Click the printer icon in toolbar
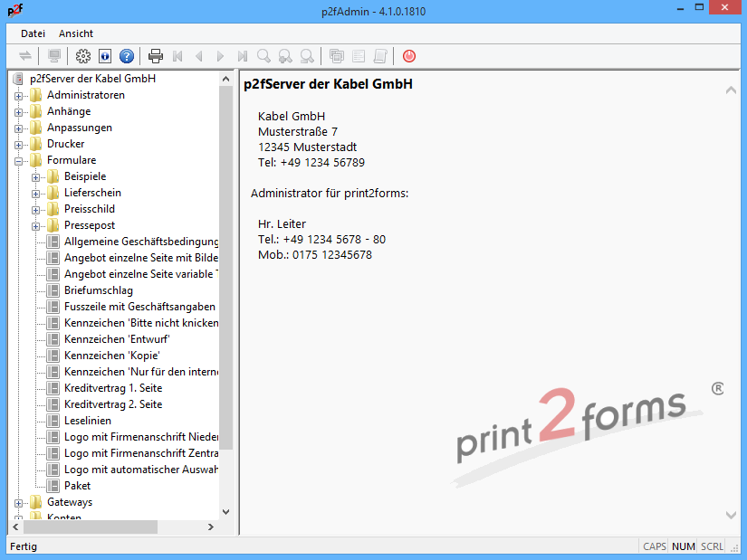The width and height of the screenshot is (747, 560). point(156,56)
